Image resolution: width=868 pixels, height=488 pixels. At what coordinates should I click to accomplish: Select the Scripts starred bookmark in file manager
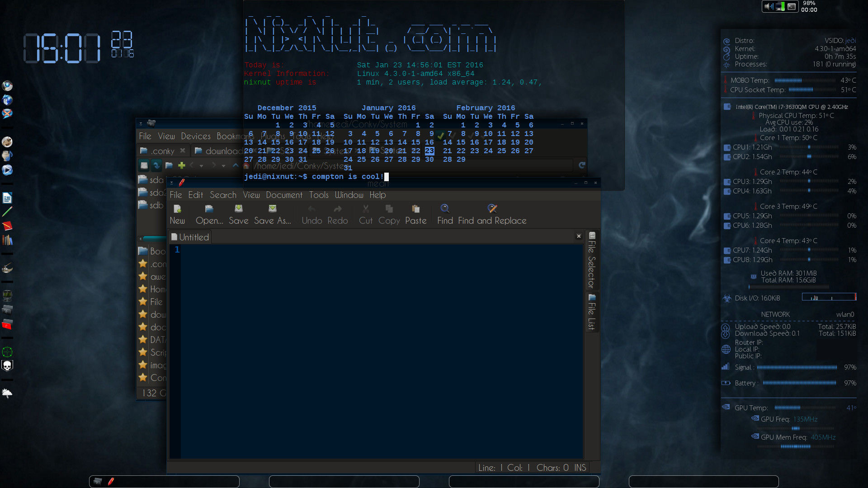(x=152, y=352)
